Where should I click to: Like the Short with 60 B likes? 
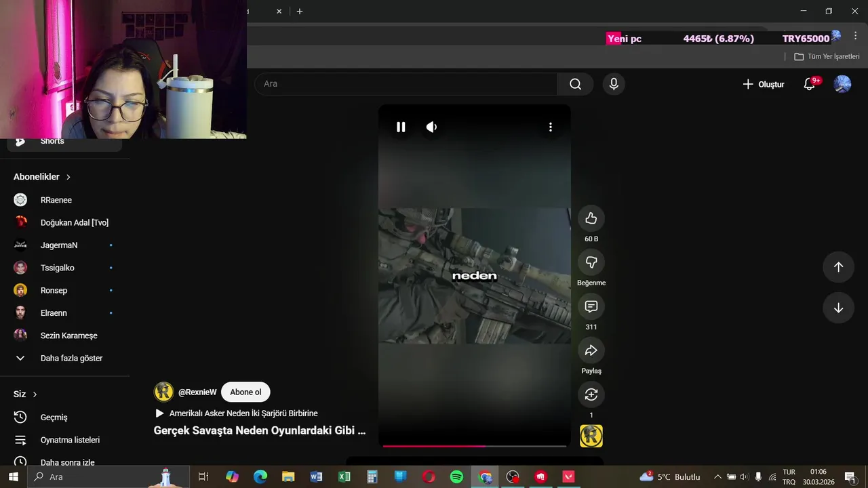(591, 218)
